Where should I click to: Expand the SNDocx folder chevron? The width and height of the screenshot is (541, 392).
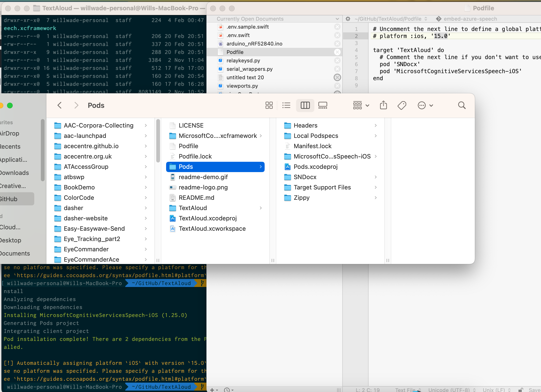[376, 177]
